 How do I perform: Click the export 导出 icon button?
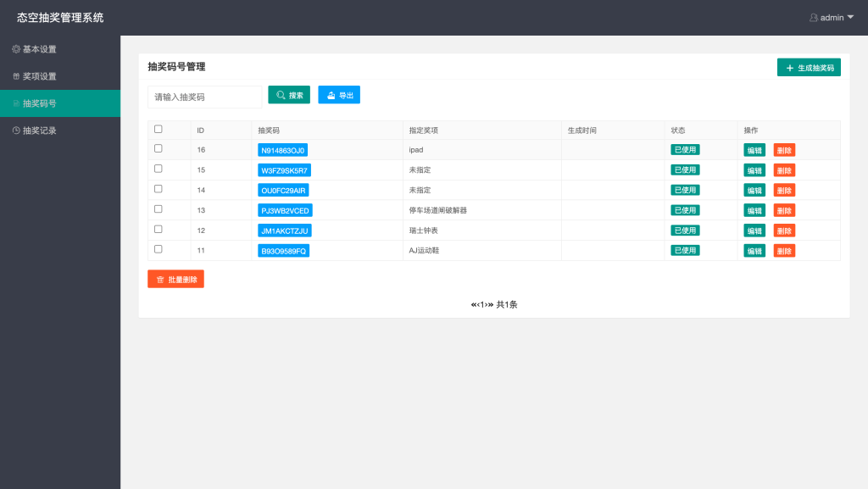click(x=329, y=95)
